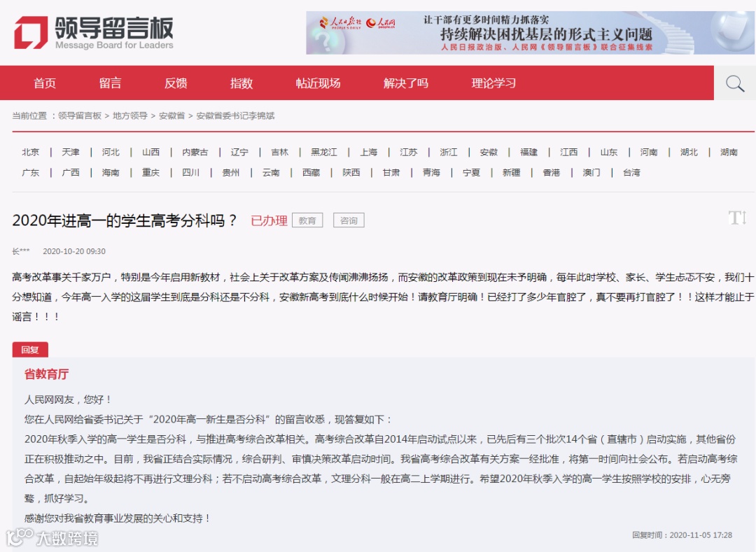The width and height of the screenshot is (756, 552).
Task: Select the 山西 region link
Action: click(150, 153)
